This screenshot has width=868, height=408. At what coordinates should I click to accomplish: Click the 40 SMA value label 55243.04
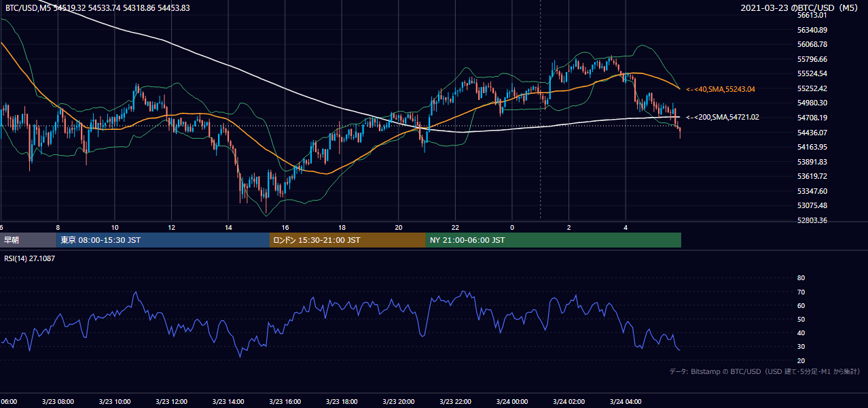pyautogui.click(x=721, y=89)
